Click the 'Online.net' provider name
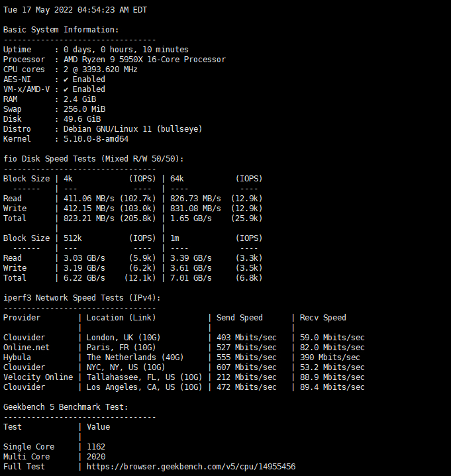 coord(26,348)
